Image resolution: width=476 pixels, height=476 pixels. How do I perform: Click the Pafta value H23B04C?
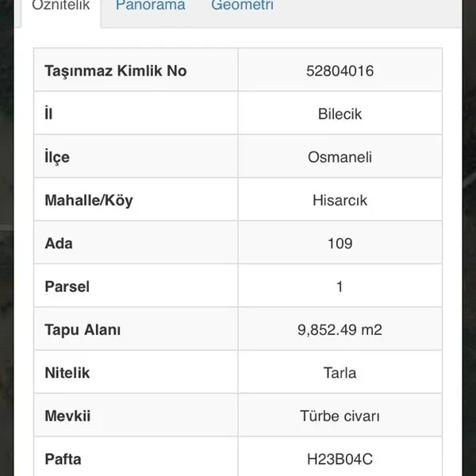pos(340,459)
